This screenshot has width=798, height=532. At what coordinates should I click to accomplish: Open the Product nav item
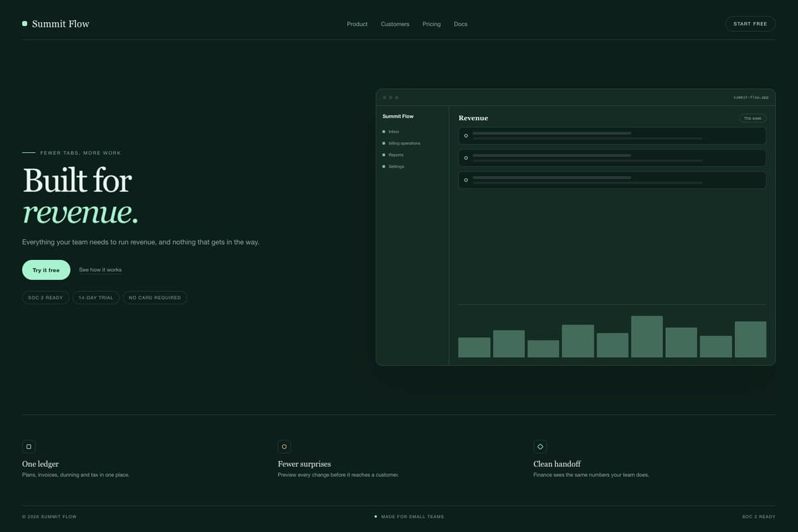[357, 24]
